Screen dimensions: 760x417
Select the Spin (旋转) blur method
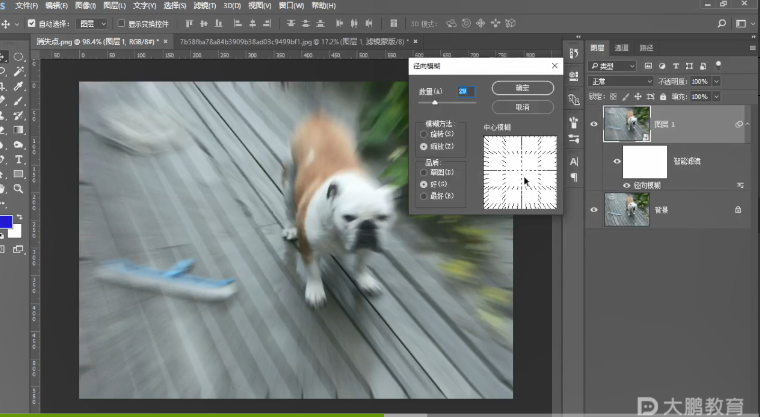pos(424,133)
